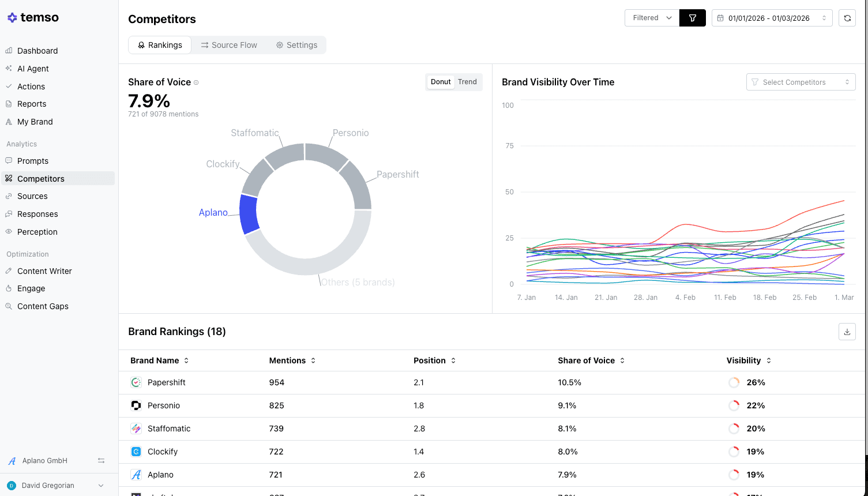
Task: Click the blue Aplano donut segment
Action: (x=249, y=214)
